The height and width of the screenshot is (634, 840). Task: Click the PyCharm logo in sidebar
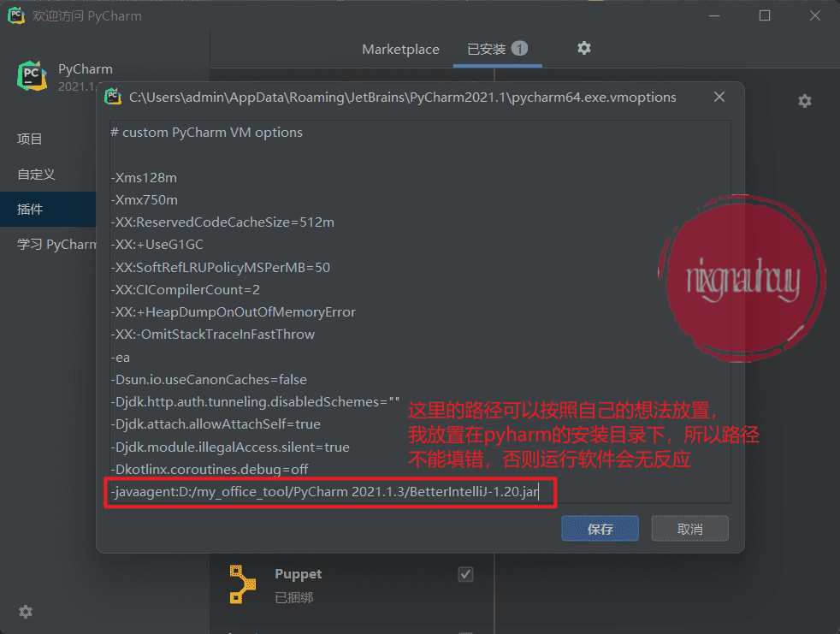click(x=32, y=75)
